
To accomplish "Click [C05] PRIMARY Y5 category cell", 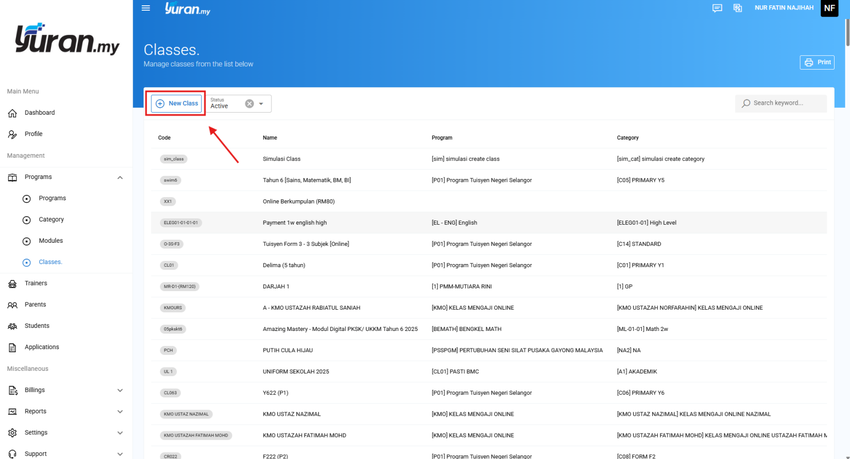I will tap(640, 180).
